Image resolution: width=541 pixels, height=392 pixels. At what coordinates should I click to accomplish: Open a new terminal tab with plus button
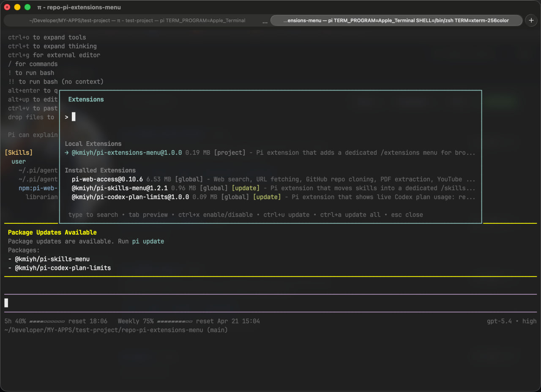(x=531, y=20)
